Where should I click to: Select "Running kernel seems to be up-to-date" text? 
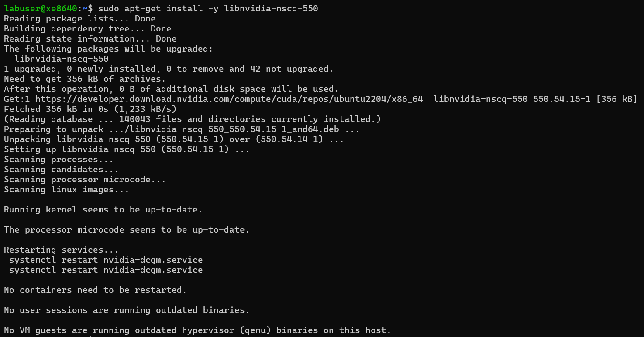pos(103,210)
